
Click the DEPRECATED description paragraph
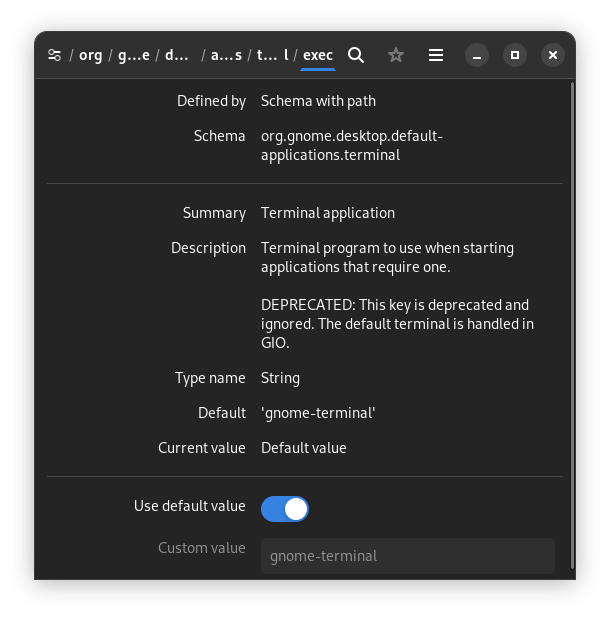pyautogui.click(x=397, y=324)
